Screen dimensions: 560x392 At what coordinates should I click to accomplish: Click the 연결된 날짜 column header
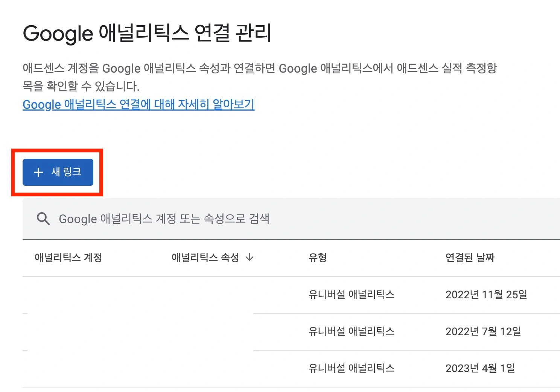tap(470, 258)
